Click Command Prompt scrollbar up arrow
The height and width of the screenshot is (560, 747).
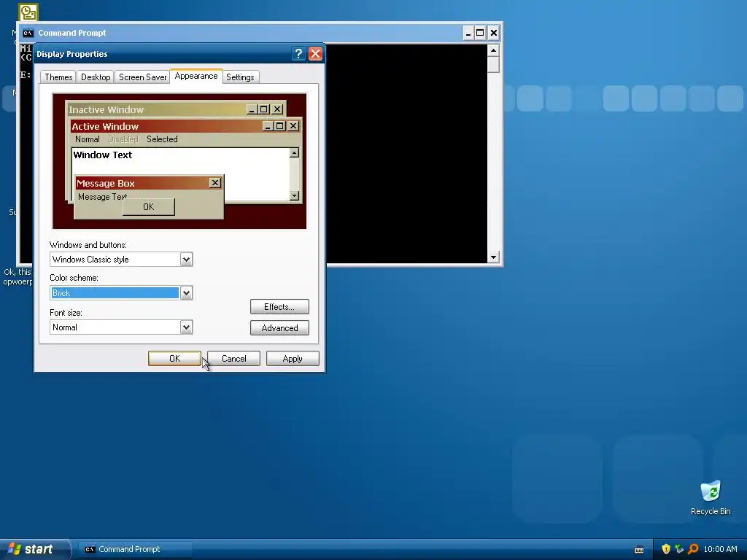[493, 50]
